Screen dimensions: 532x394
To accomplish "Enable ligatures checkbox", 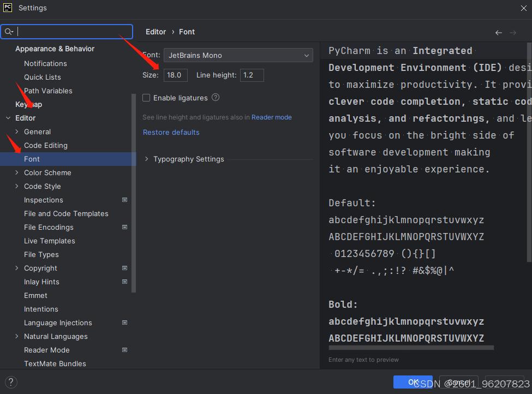I will pyautogui.click(x=146, y=98).
